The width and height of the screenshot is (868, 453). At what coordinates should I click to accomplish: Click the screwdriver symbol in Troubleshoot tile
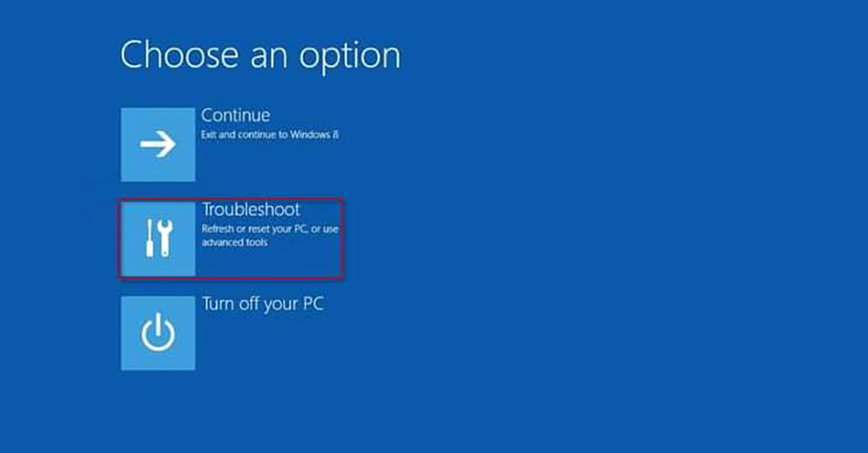pos(149,238)
